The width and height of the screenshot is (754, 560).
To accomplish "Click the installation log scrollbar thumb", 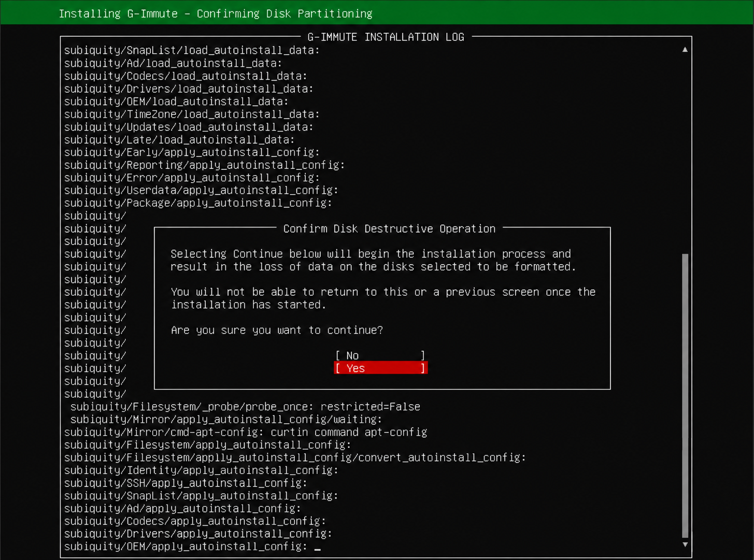I will coord(685,396).
